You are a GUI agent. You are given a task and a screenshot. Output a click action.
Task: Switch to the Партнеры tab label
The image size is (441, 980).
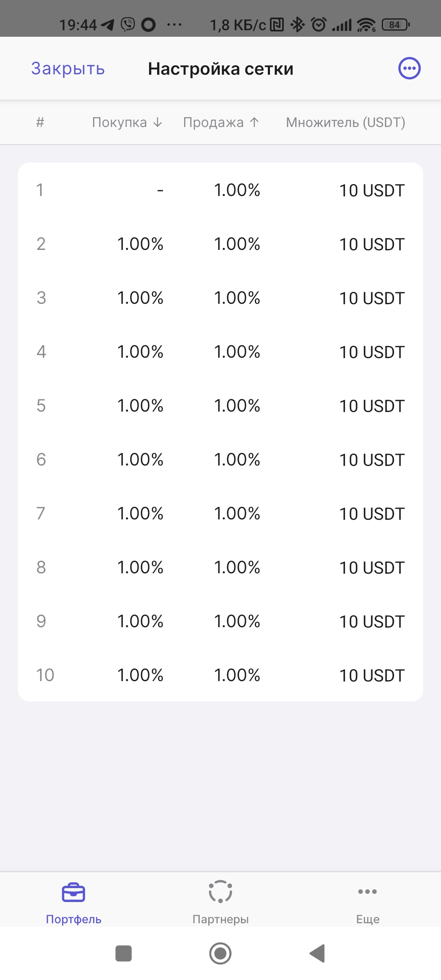coord(220,919)
